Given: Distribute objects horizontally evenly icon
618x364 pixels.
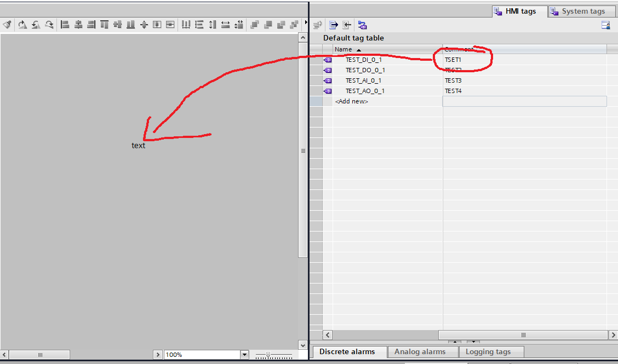Looking at the screenshot, I should (x=186, y=25).
